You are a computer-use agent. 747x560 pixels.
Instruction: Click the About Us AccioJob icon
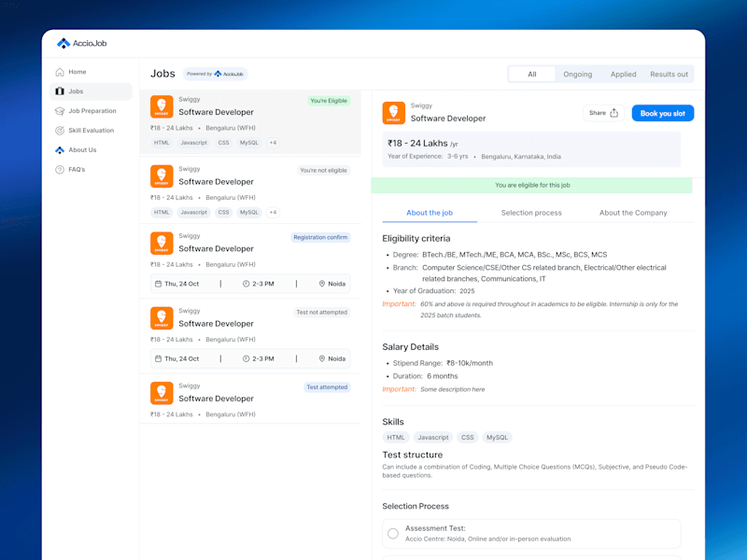pyautogui.click(x=60, y=150)
